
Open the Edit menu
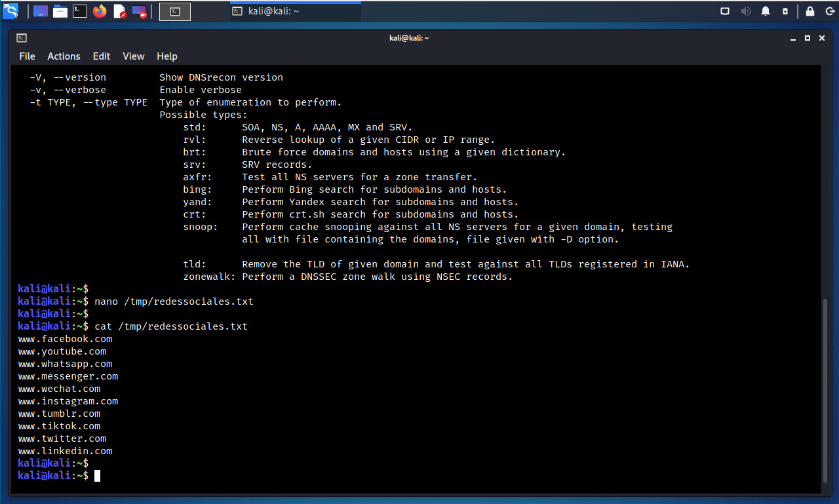point(102,56)
